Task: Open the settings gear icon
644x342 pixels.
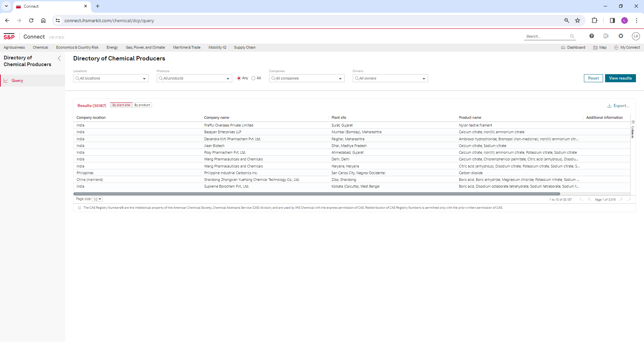Action: (x=621, y=36)
